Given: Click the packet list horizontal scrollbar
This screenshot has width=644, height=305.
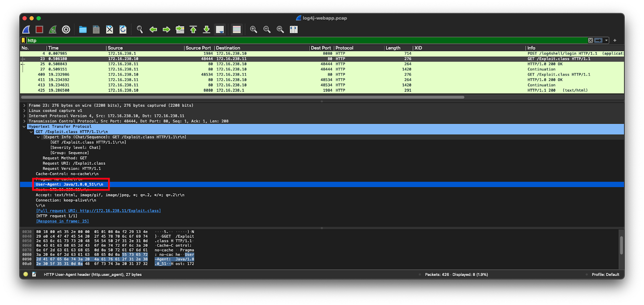Looking at the screenshot, I should pyautogui.click(x=242, y=97).
